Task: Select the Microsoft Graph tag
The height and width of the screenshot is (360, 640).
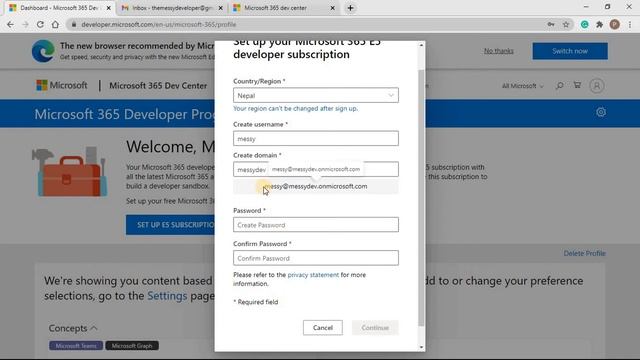Action: coord(132,346)
